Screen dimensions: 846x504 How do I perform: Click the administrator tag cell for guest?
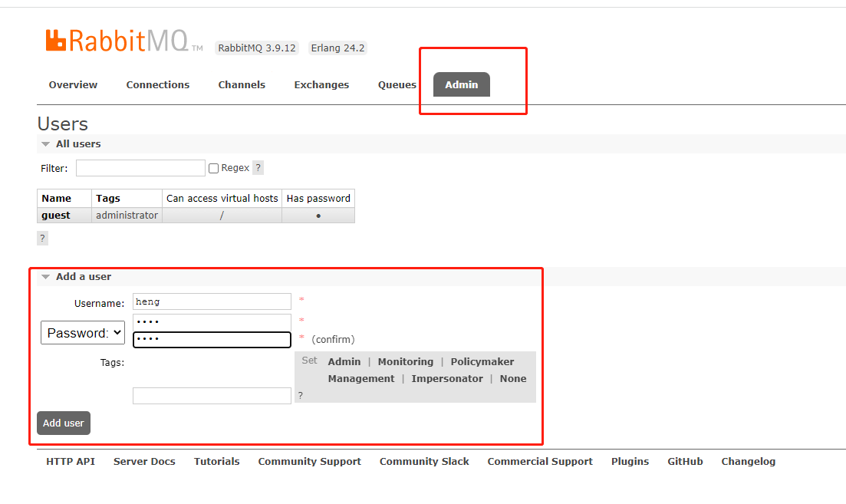pyautogui.click(x=127, y=216)
